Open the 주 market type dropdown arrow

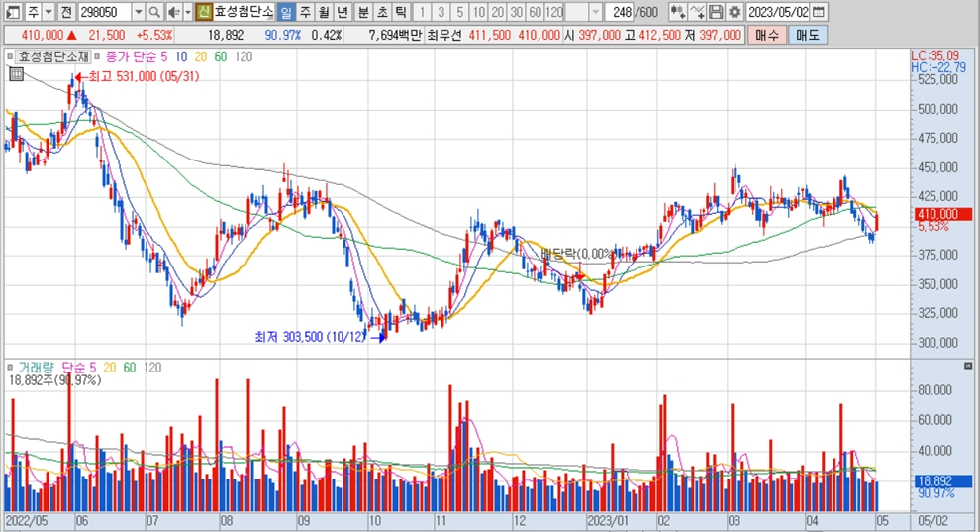point(48,12)
